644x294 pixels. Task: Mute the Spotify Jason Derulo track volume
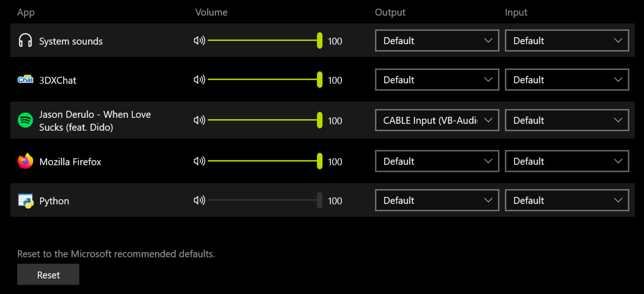(x=199, y=120)
